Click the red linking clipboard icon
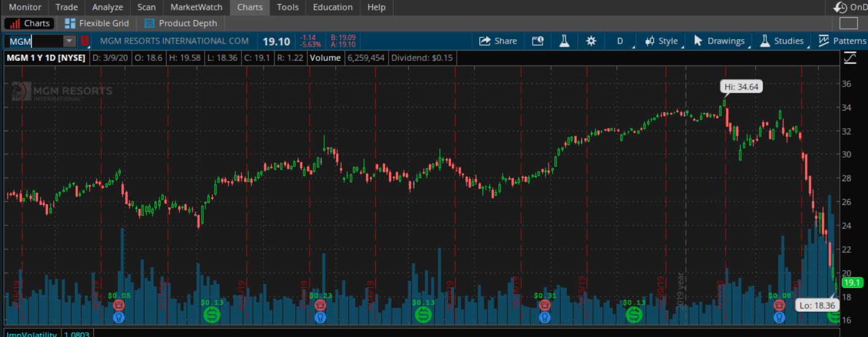The height and width of the screenshot is (337, 868). tap(85, 41)
